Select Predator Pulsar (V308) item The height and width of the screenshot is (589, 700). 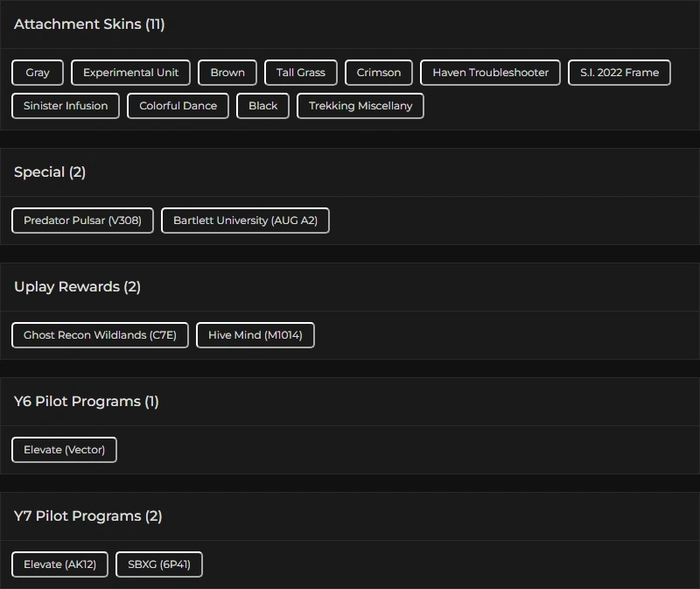(x=82, y=221)
